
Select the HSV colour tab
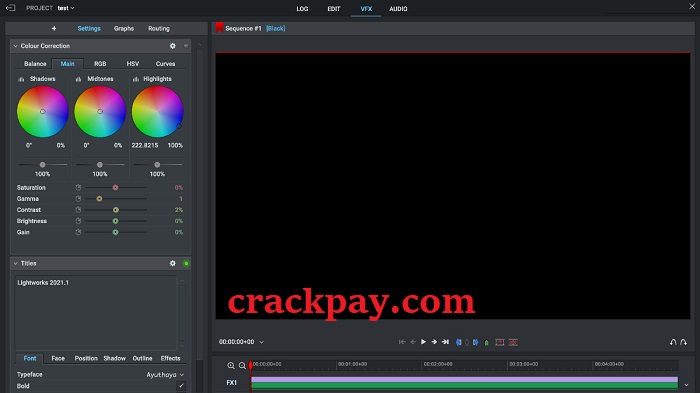coord(133,64)
